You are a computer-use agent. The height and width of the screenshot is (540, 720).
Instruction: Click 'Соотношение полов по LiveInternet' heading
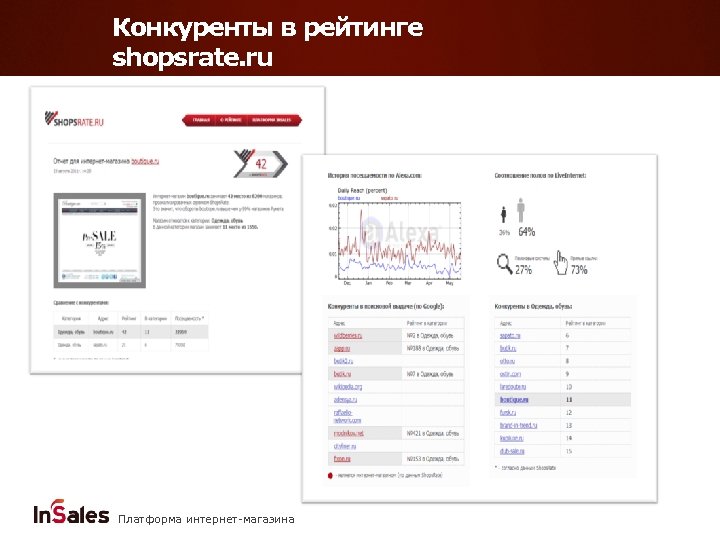click(x=540, y=175)
